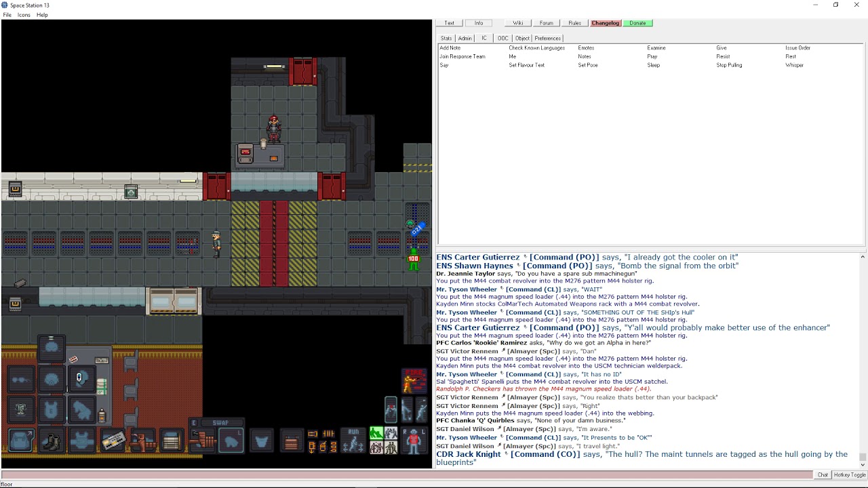Select the harm intent at lower right of the intent grid
Viewport: 868px width, 488px height.
[391, 447]
